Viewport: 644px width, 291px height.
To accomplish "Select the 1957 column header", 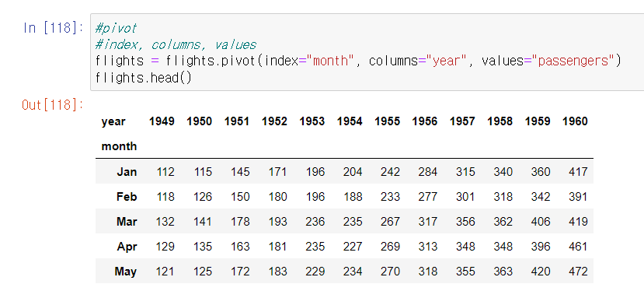I will point(462,121).
